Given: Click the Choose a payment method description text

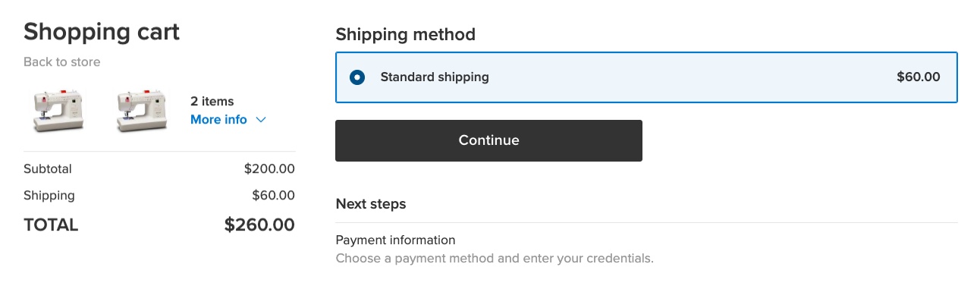Looking at the screenshot, I should coord(495,259).
